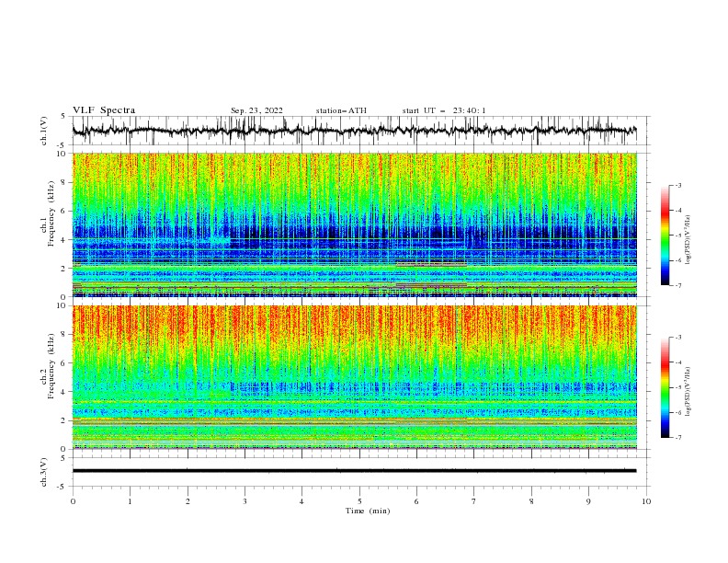728x563 pixels.
Task: Click the '-5' label on ch.2 color bar
Action: click(x=677, y=387)
